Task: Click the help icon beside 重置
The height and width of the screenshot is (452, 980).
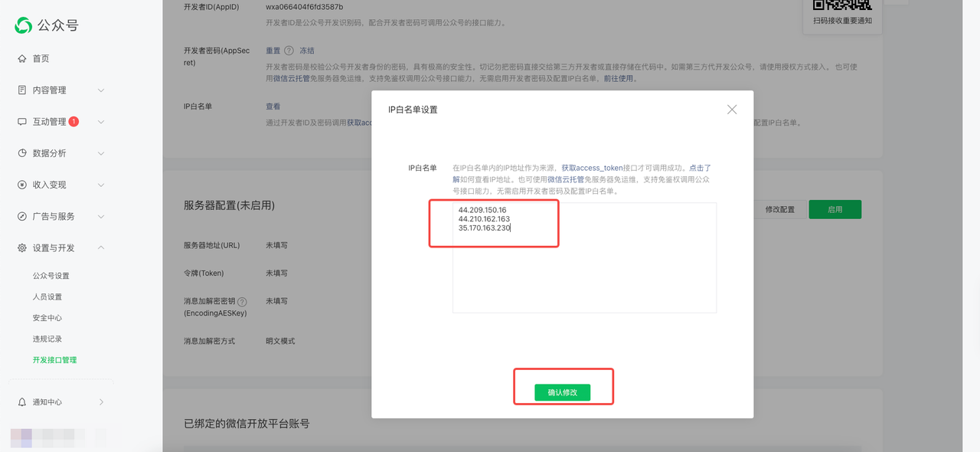Action: [289, 51]
